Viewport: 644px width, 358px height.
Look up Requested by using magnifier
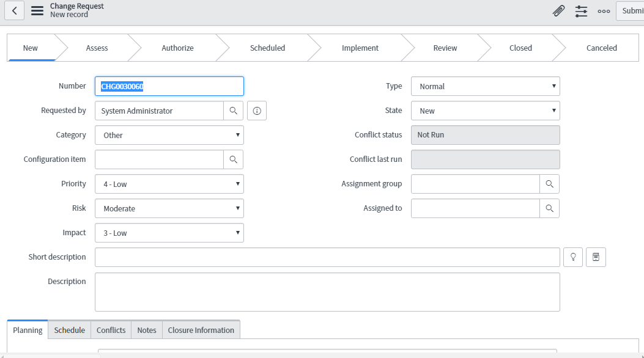pyautogui.click(x=233, y=111)
